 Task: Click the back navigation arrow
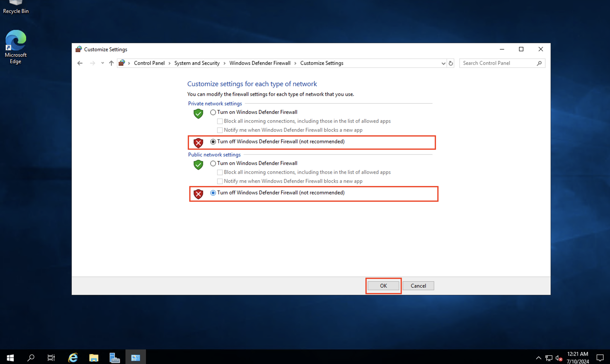(x=80, y=63)
